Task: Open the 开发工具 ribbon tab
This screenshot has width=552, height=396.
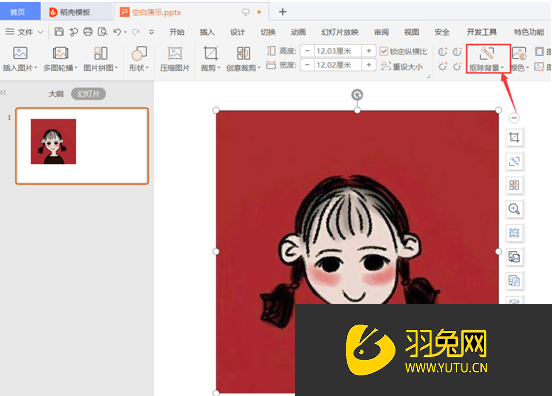Action: (482, 32)
